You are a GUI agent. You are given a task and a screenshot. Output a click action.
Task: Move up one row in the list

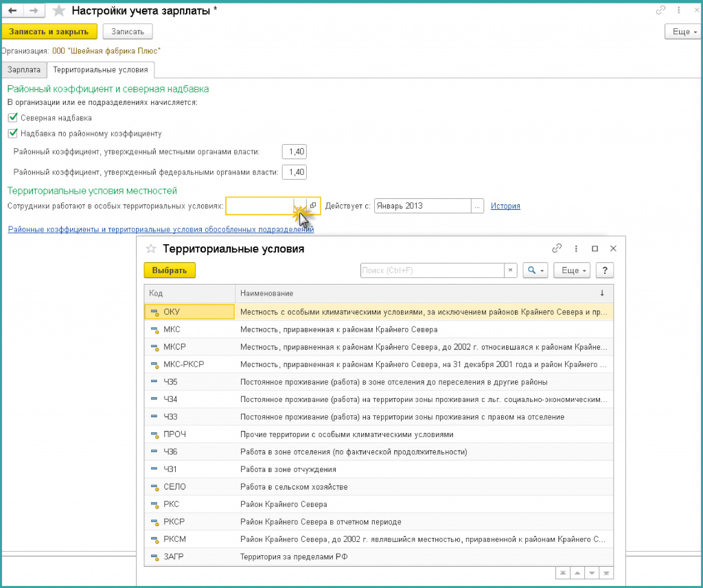[577, 573]
